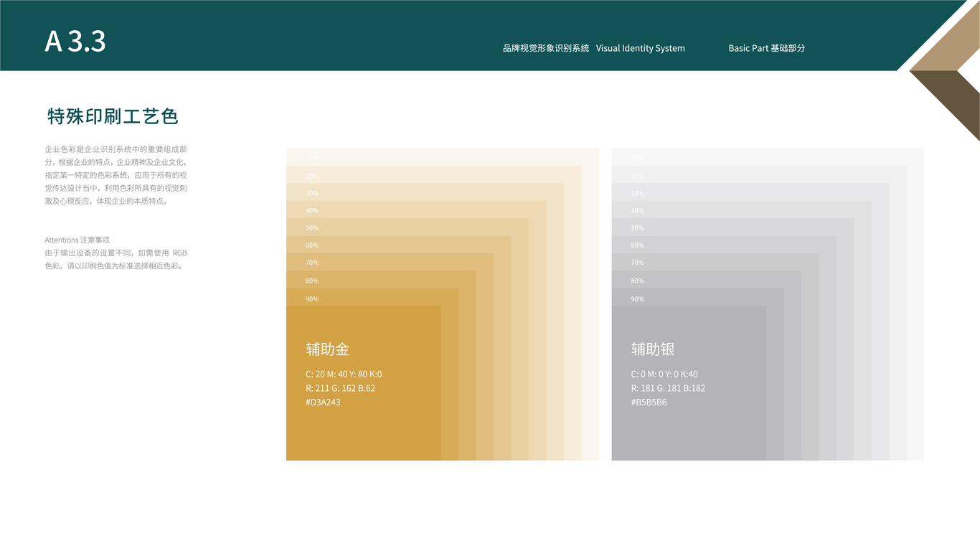Click the 60% label on the gold scale
The height and width of the screenshot is (551, 980).
(312, 245)
